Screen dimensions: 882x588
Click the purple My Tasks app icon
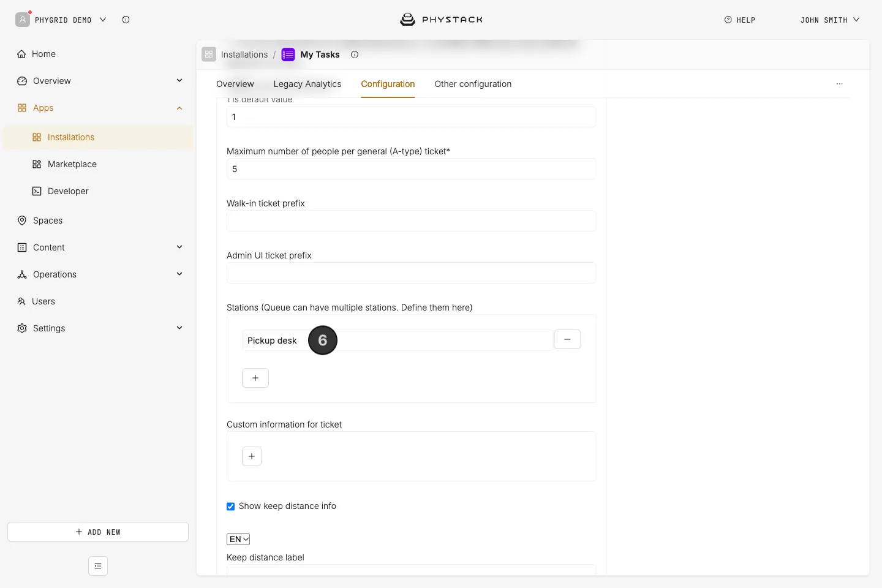click(x=288, y=55)
